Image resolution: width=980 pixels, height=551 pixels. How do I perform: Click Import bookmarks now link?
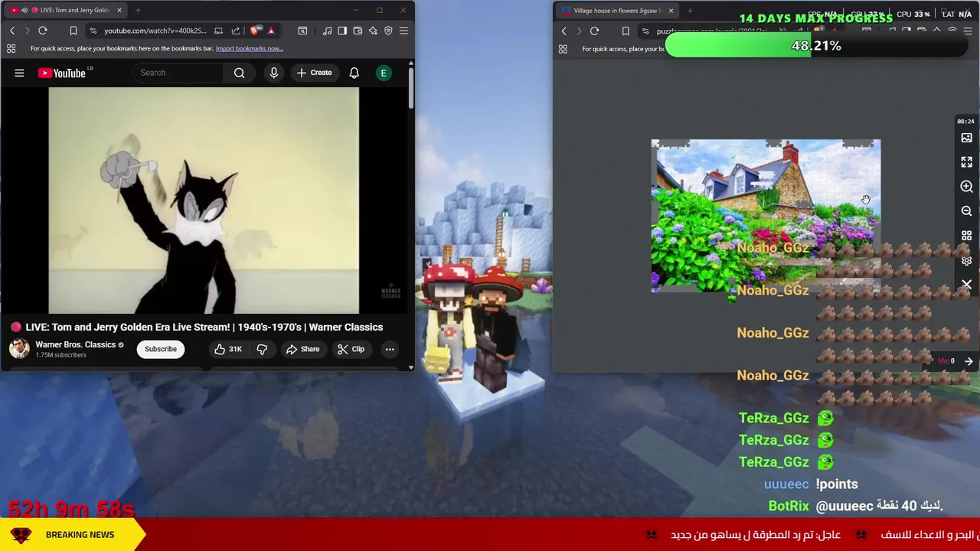point(249,48)
